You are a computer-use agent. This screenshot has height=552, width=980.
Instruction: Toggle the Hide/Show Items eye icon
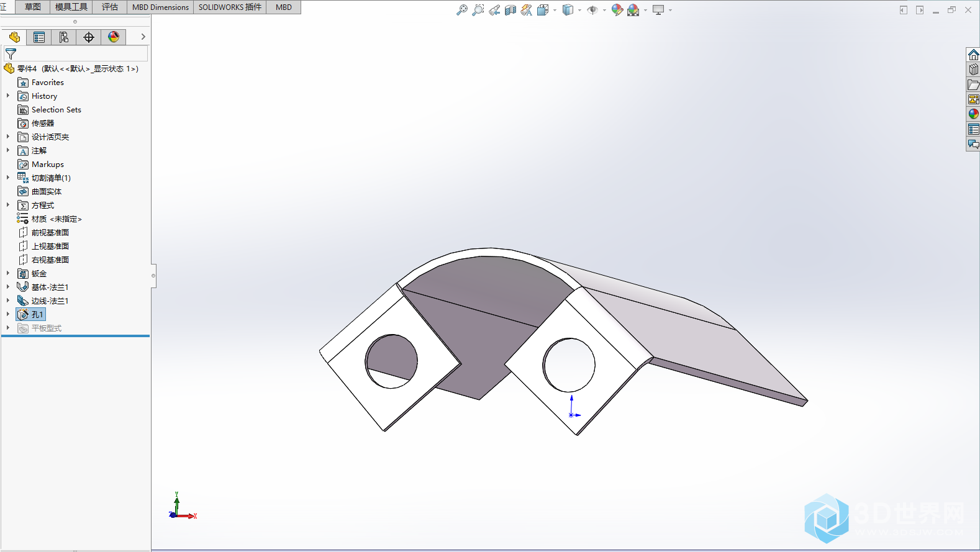(x=592, y=10)
